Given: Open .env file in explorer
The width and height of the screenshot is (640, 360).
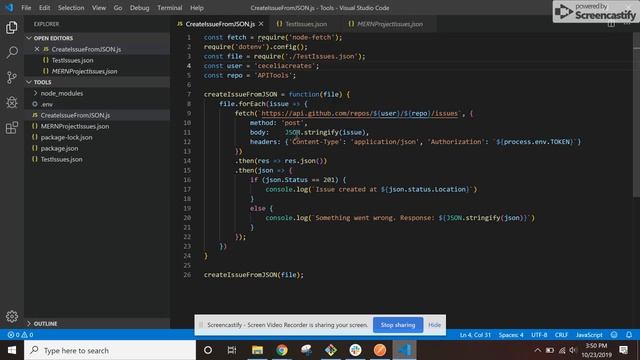Looking at the screenshot, I should point(97,104).
